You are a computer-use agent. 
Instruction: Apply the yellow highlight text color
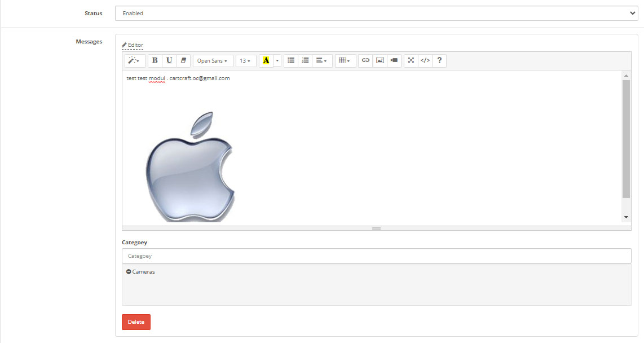[266, 61]
